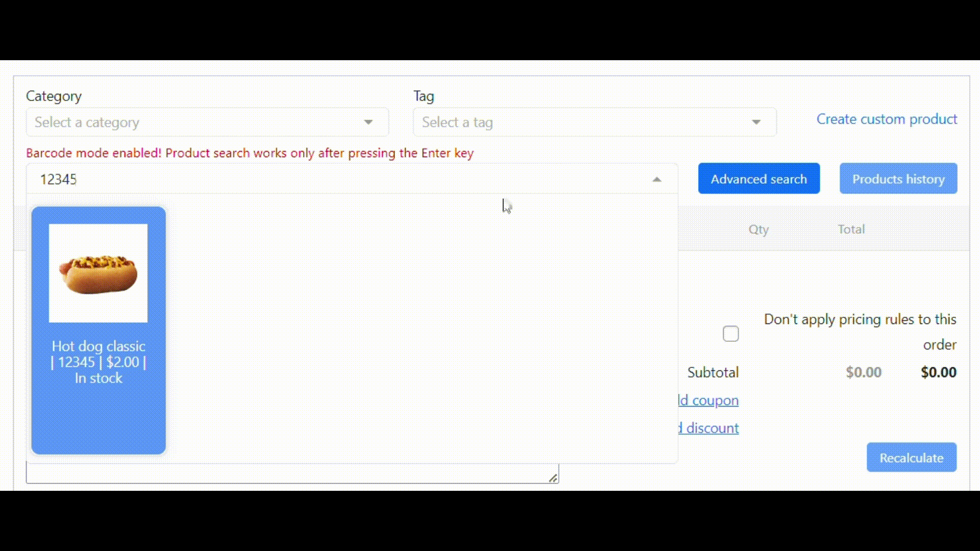
Task: Open Products history
Action: (898, 179)
